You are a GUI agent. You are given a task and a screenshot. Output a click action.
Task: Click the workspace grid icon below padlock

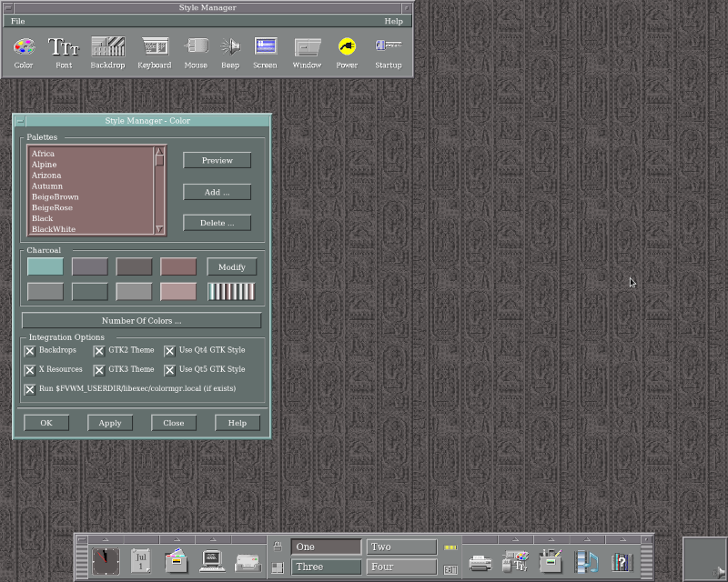pyautogui.click(x=278, y=568)
